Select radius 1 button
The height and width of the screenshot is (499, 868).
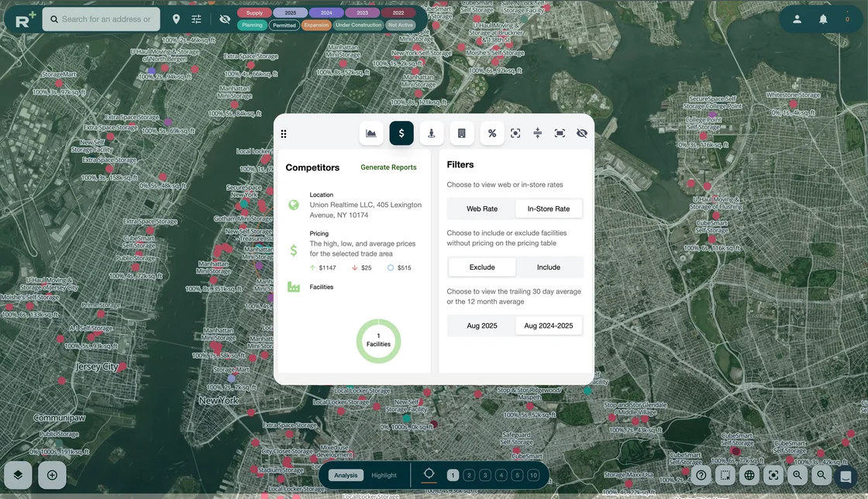point(453,475)
